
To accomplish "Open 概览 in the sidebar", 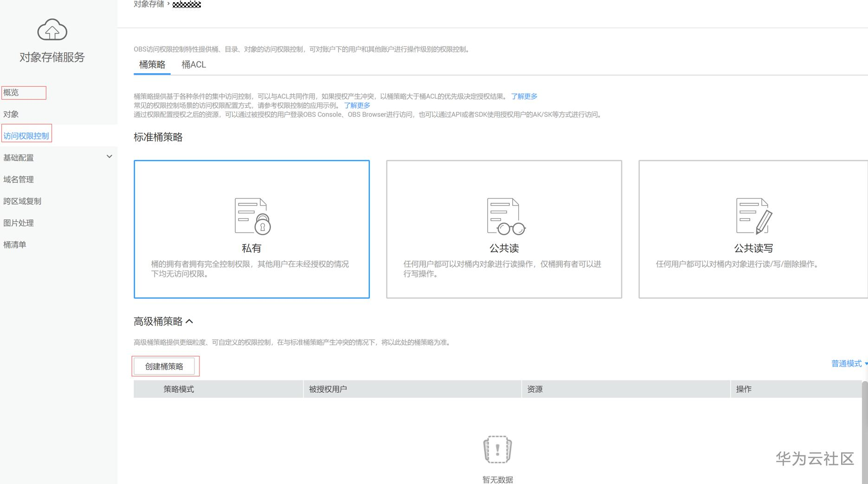I will pos(11,92).
